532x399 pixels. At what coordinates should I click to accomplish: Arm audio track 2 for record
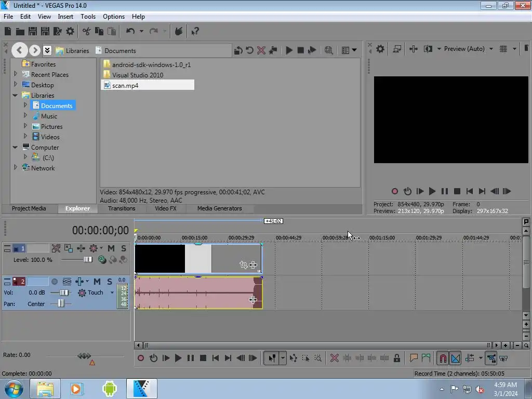pyautogui.click(x=54, y=281)
